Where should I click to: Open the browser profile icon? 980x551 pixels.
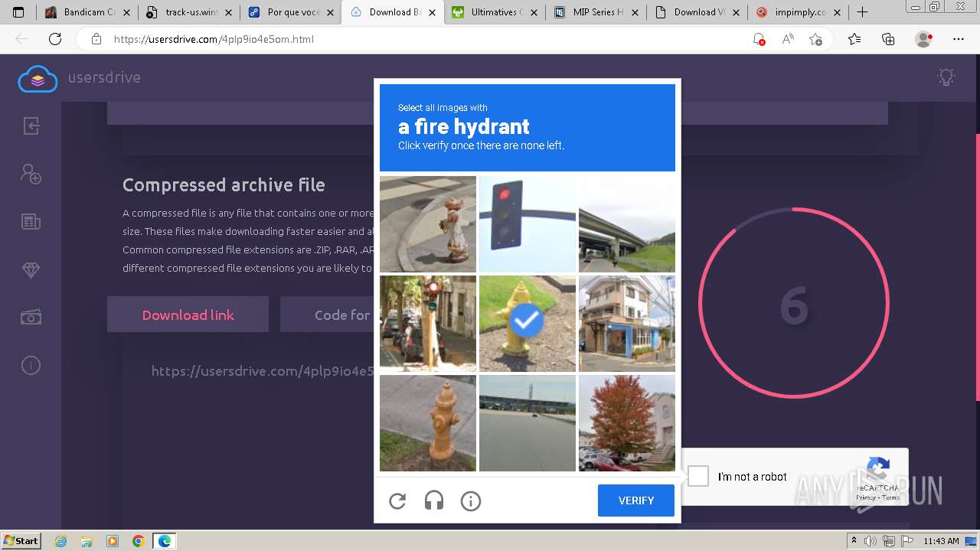tap(923, 39)
